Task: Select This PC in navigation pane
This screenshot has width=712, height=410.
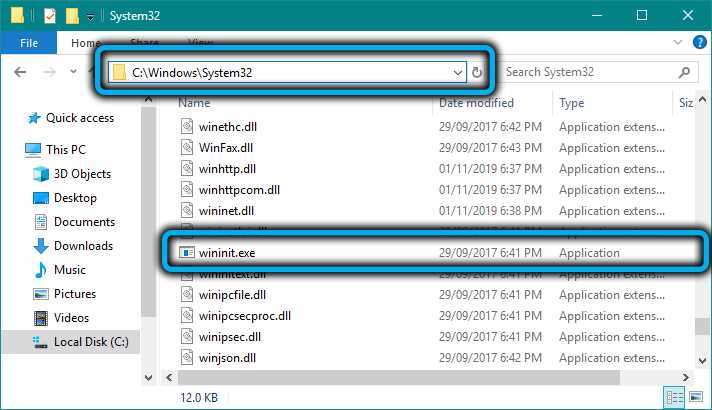Action: pyautogui.click(x=65, y=149)
